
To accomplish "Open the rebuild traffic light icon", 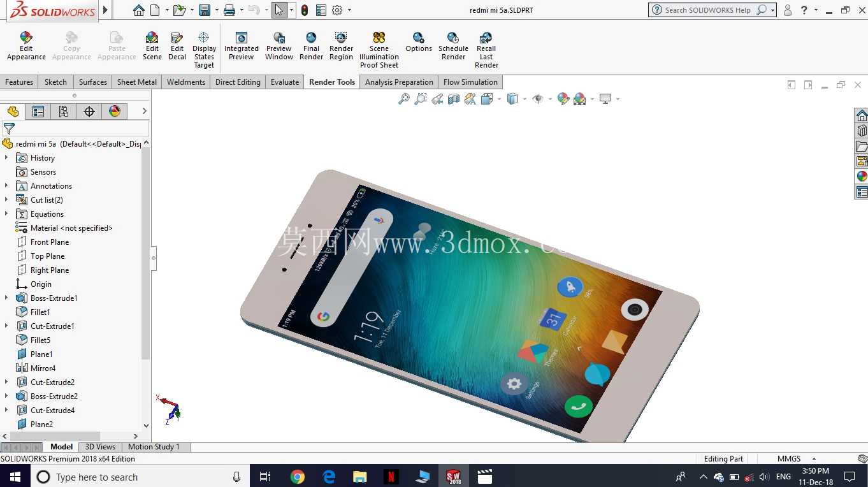I will click(305, 10).
